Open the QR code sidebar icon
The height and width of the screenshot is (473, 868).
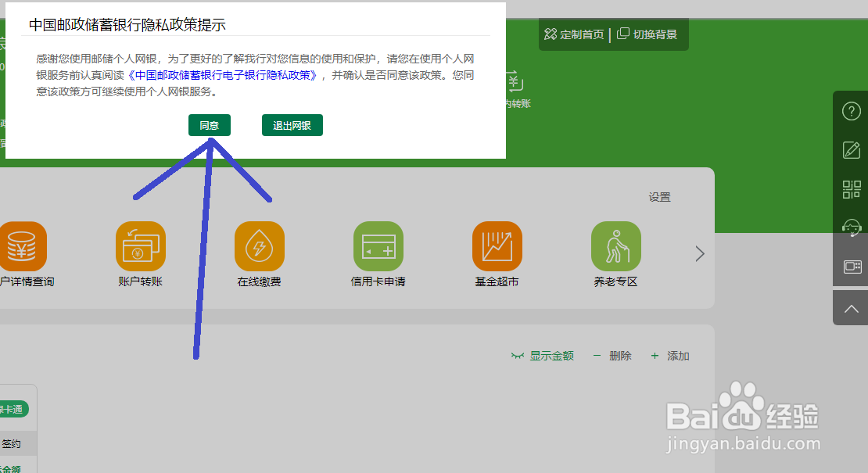tap(852, 189)
